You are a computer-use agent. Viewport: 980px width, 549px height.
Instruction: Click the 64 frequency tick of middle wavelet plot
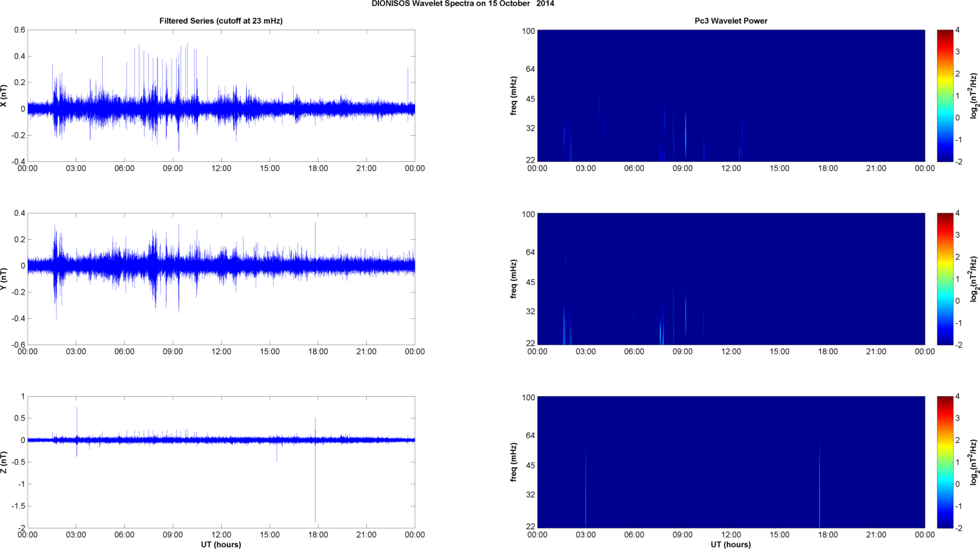coord(530,253)
